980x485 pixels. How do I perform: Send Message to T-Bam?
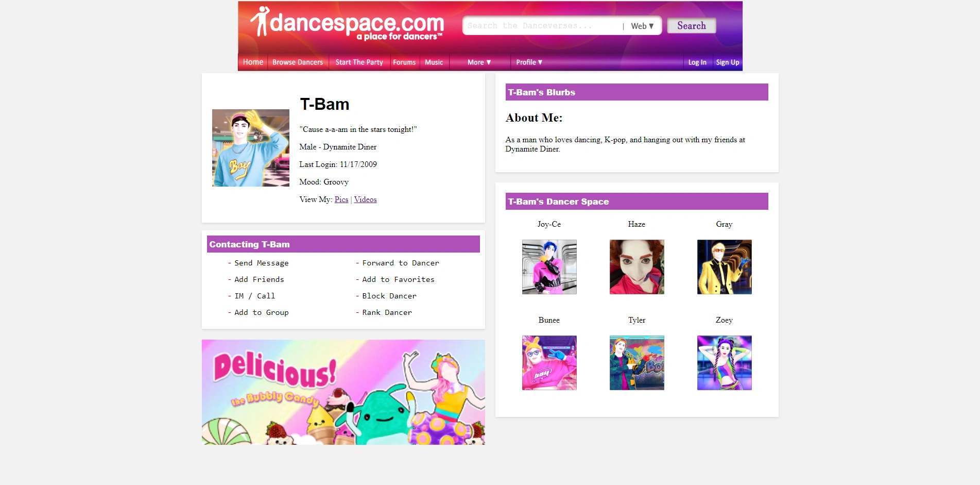point(261,263)
